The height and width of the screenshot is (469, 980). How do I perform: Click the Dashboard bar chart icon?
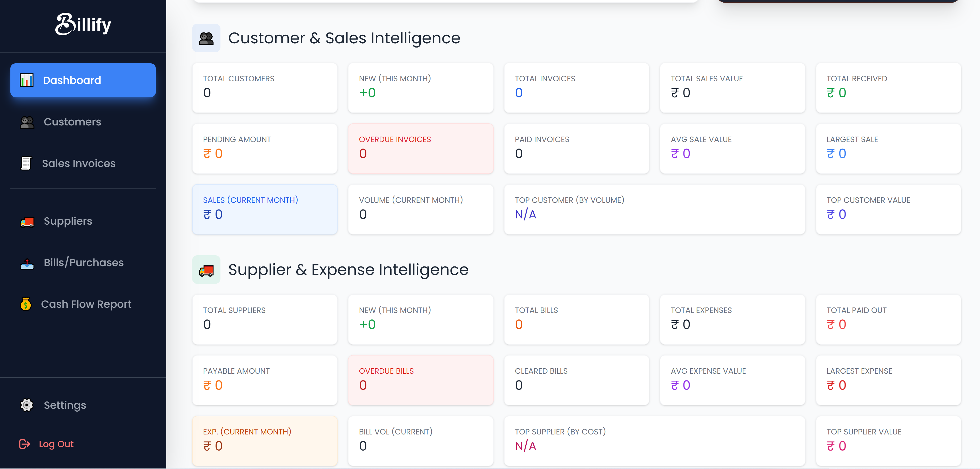coord(27,80)
